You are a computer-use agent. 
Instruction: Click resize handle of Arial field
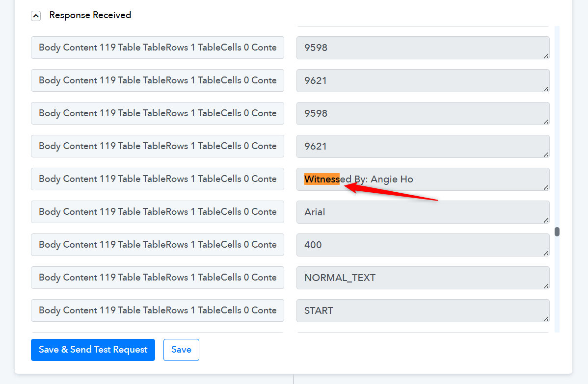(x=546, y=220)
